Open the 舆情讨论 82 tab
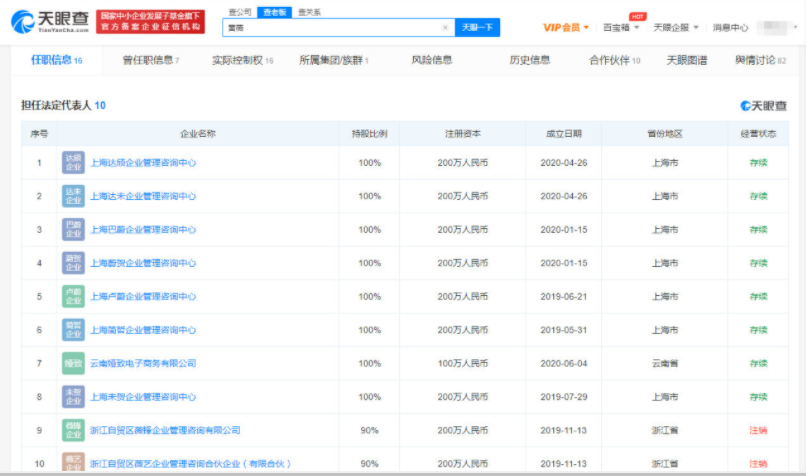The image size is (806, 476). tap(760, 60)
